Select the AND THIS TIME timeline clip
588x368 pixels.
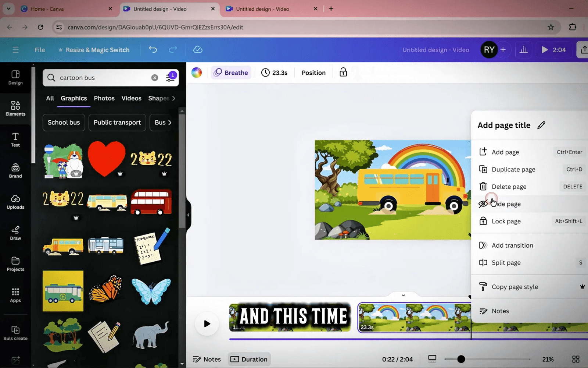tap(290, 317)
